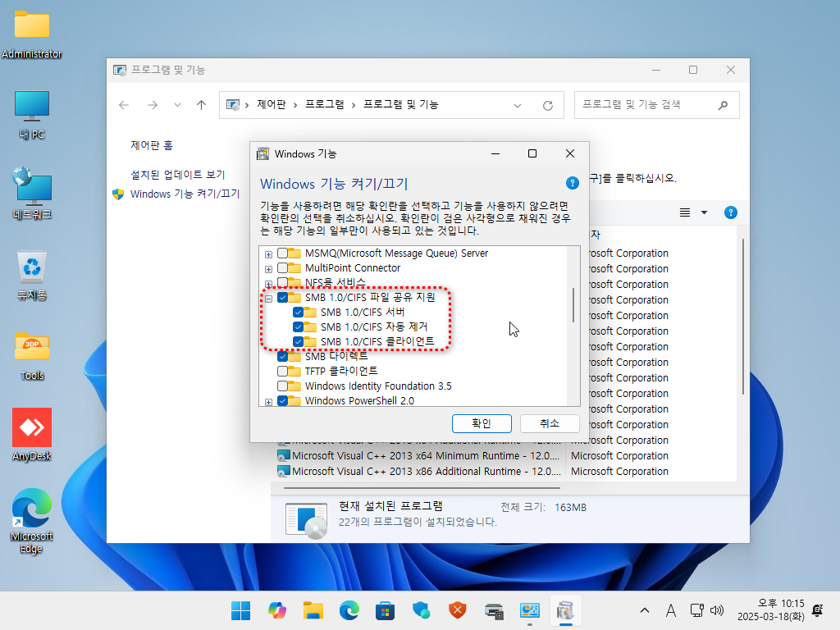Show hidden system tray icons
The image size is (840, 630).
click(645, 610)
